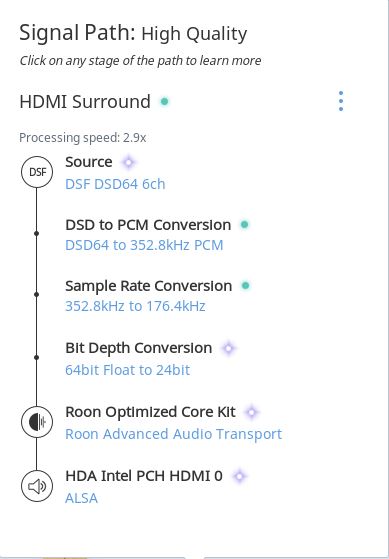The image size is (389, 559).
Task: Open 64bit Float to 24bit details
Action: tap(127, 370)
